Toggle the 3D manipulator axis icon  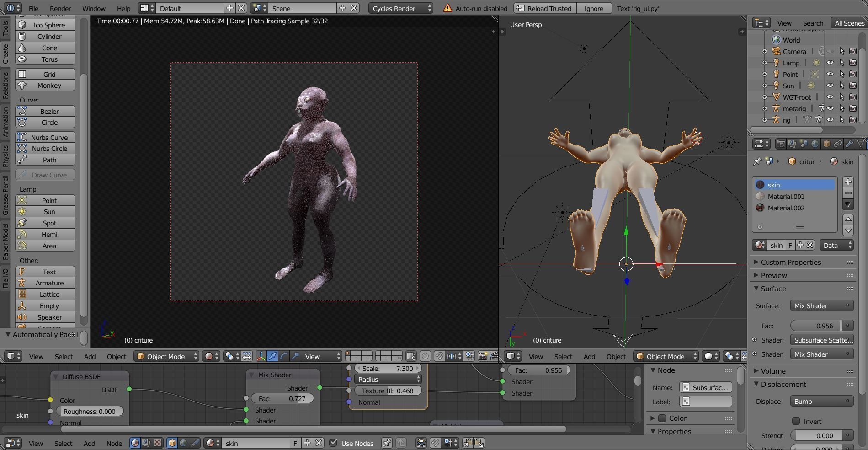261,356
